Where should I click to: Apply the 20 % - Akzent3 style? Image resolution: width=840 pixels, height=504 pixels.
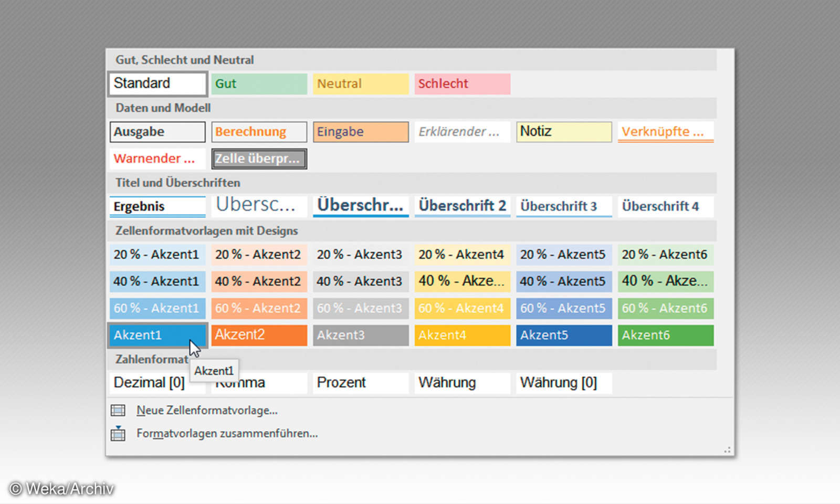(360, 255)
